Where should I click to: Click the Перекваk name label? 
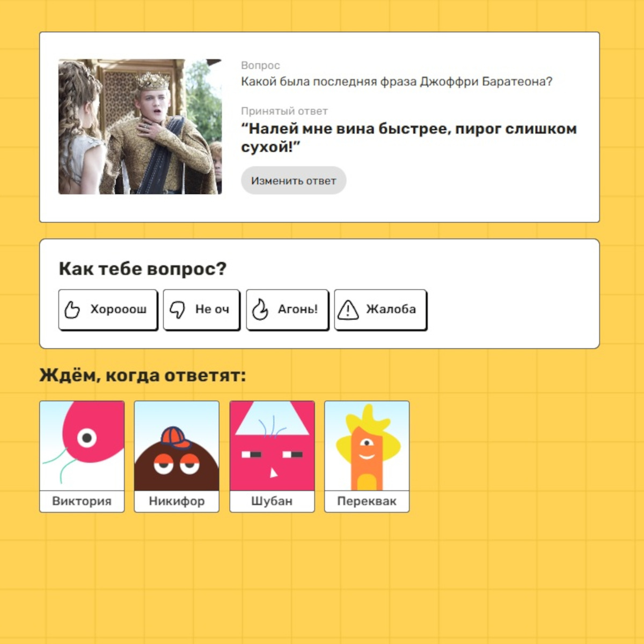367,501
